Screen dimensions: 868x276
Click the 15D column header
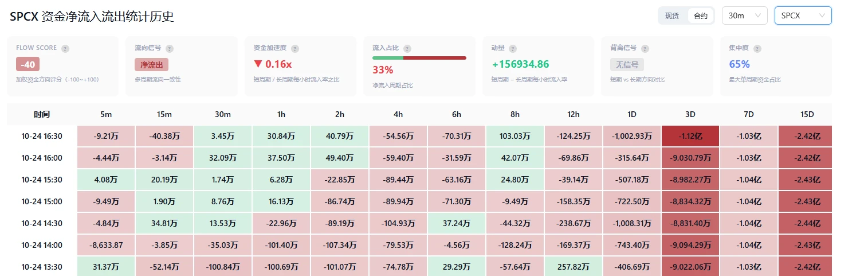(807, 115)
